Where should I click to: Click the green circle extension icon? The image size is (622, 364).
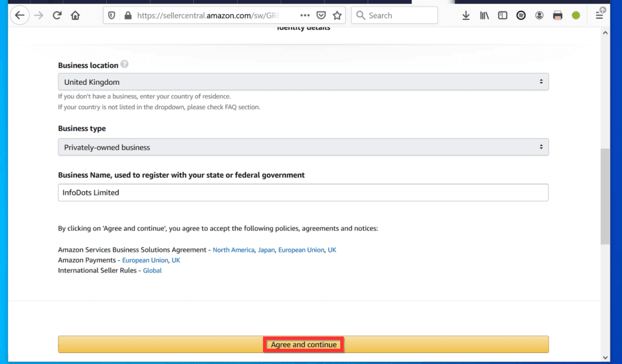pos(576,15)
